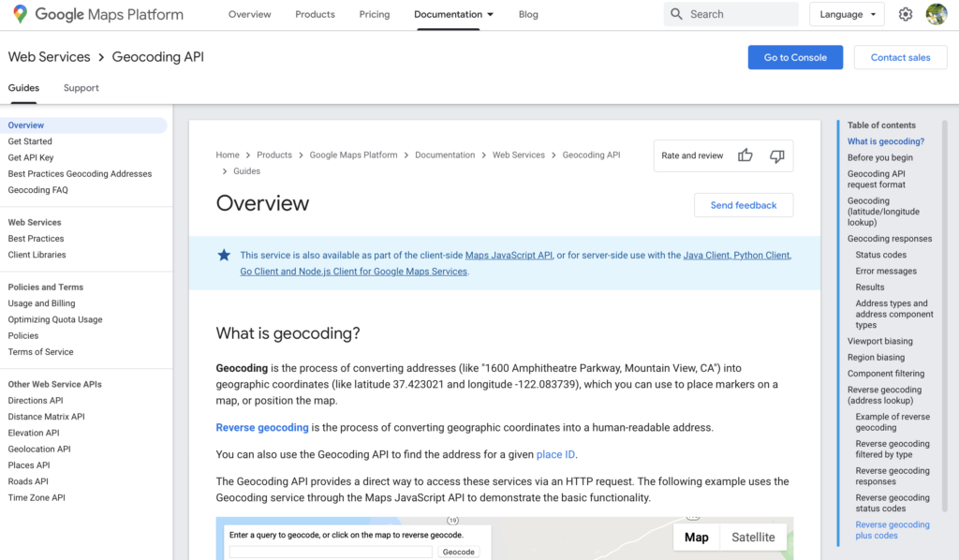
Task: Open Pricing in top navigation
Action: (x=375, y=14)
